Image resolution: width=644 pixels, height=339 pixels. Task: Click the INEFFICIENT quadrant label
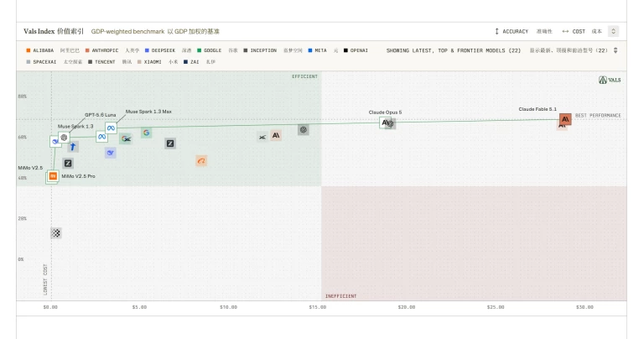[341, 296]
